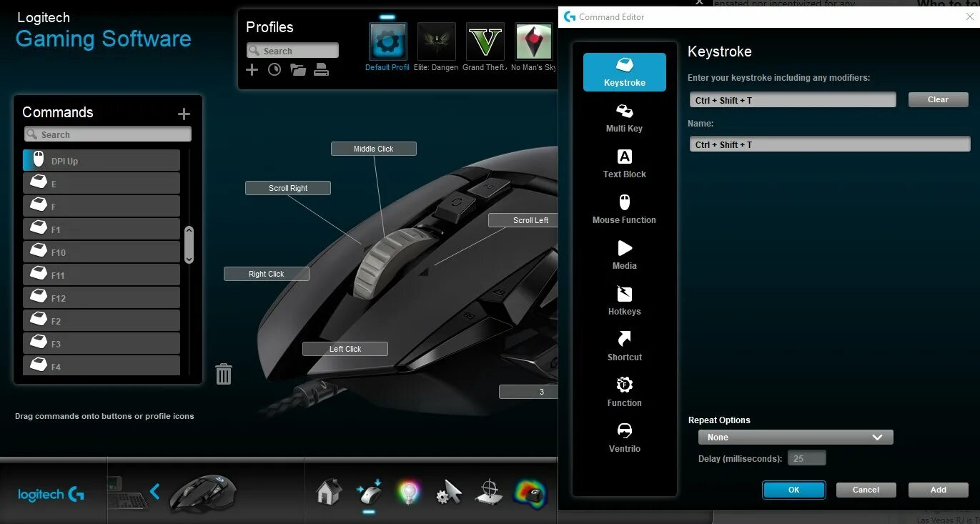This screenshot has width=980, height=524.
Task: Choose the Mouse Function command type
Action: click(624, 209)
